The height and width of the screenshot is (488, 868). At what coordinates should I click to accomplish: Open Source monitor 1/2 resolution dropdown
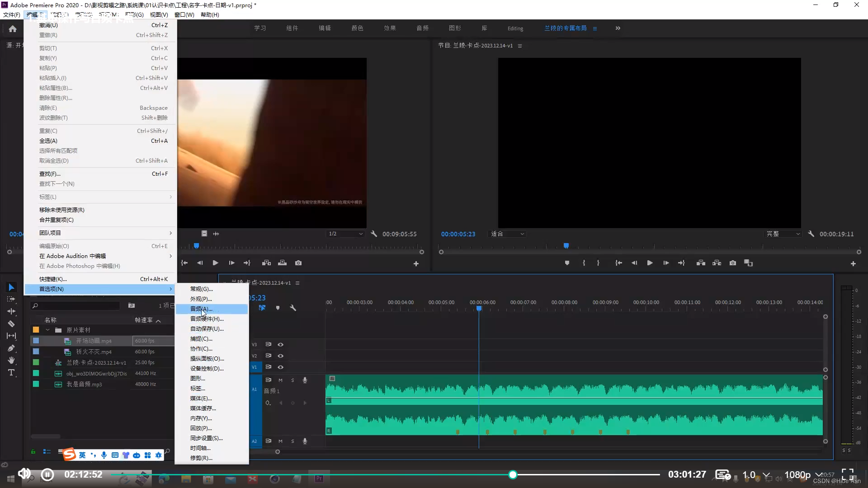[x=345, y=234]
